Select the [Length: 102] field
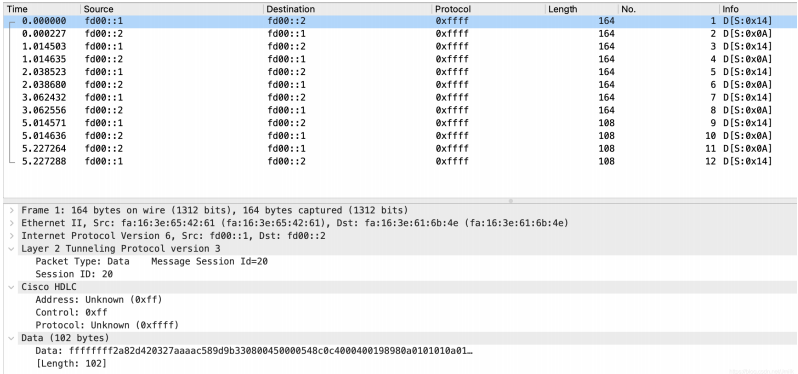Viewport: 798px width, 374px height. pos(71,363)
